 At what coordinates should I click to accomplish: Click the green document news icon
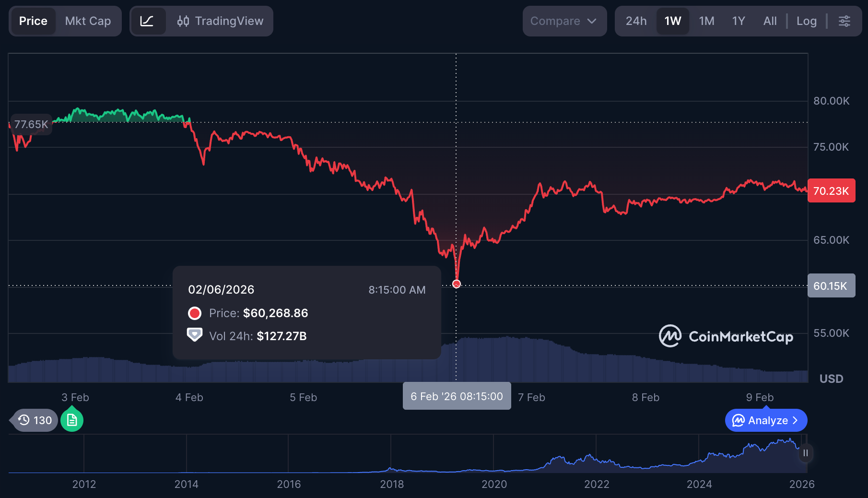click(72, 420)
